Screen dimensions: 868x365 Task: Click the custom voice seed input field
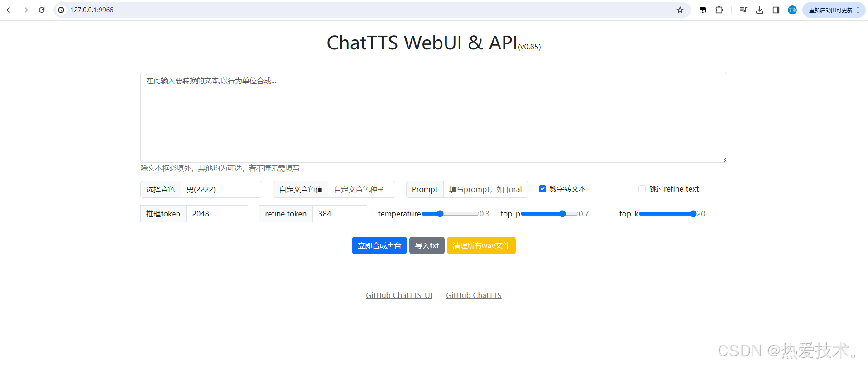[361, 189]
